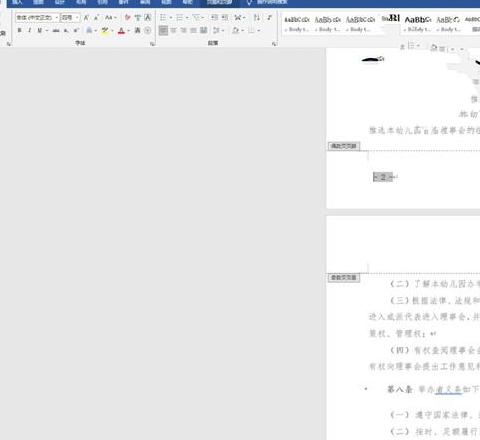Toggle Justify alignment
Viewport: 480px width, 440px height.
[x=193, y=31]
